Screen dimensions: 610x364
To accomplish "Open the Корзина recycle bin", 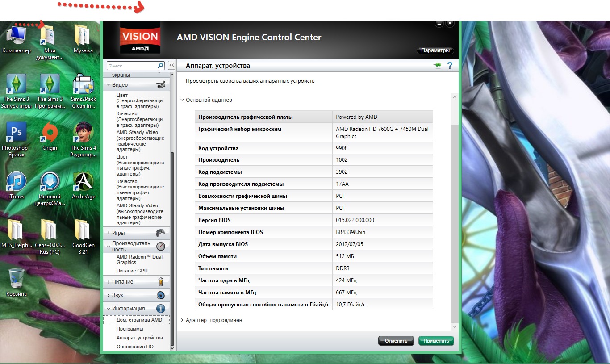I will pyautogui.click(x=17, y=282).
